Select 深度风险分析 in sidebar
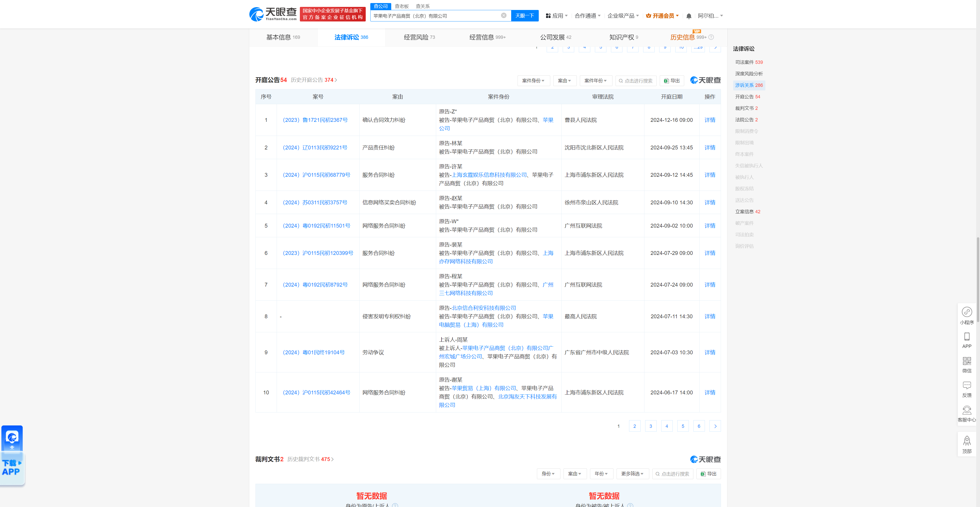Screen dimensions: 980x507 point(749,74)
